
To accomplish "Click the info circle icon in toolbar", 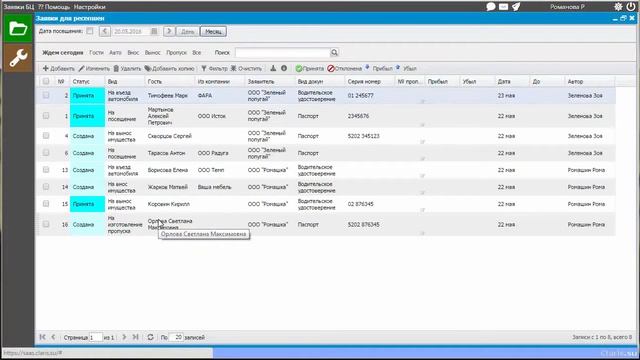I will point(284,68).
